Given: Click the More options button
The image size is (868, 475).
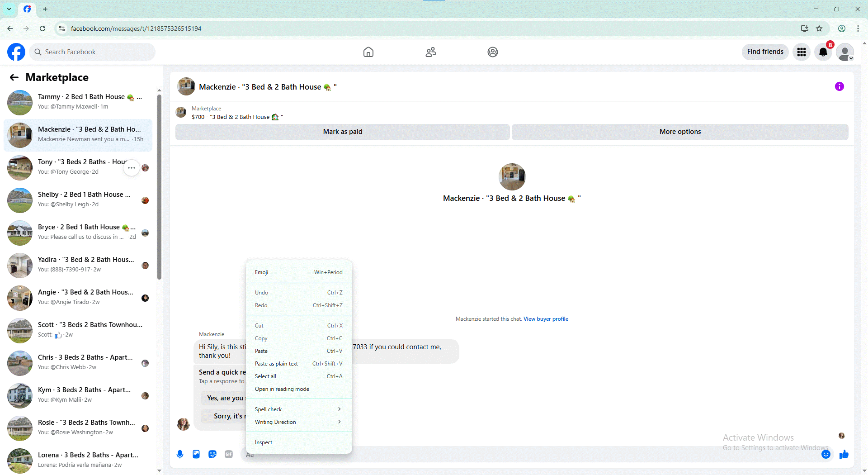Looking at the screenshot, I should pyautogui.click(x=680, y=132).
